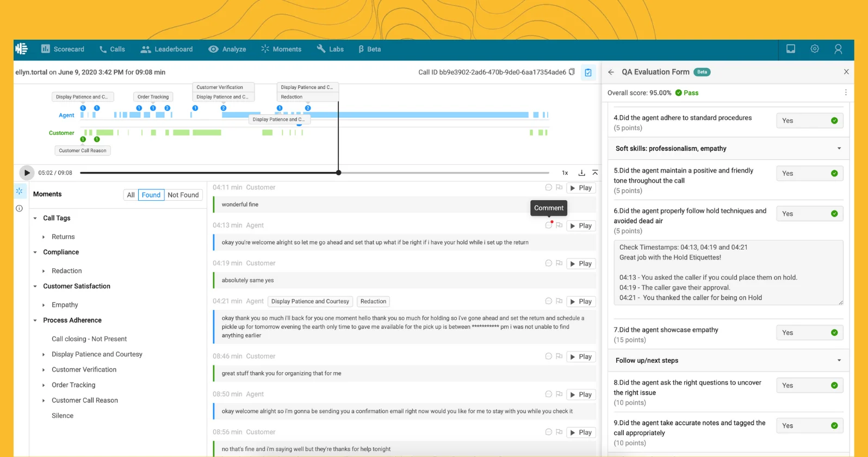Open the overall score three-dot menu

click(846, 92)
